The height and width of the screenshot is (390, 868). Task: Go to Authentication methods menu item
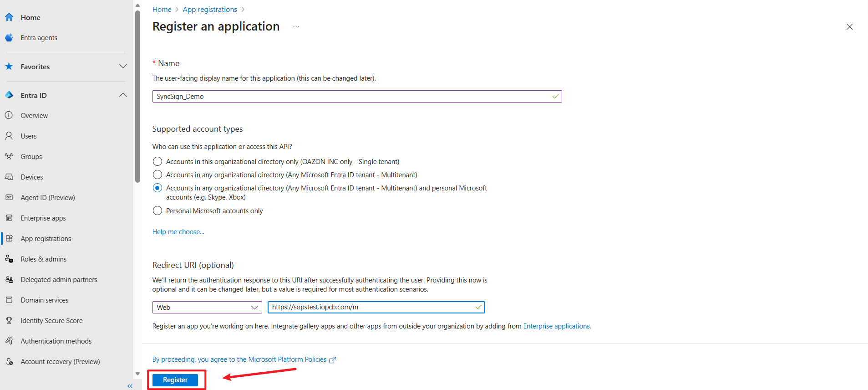[x=56, y=341]
